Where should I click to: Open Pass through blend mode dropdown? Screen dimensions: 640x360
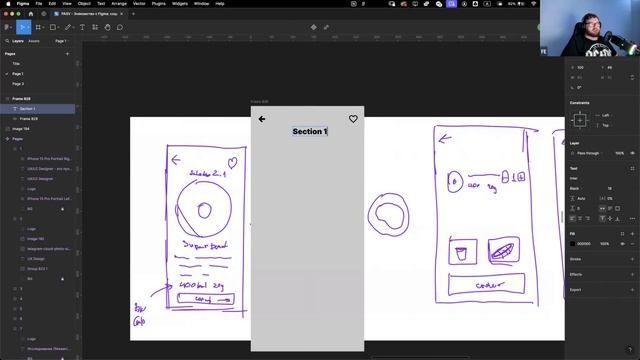(588, 153)
